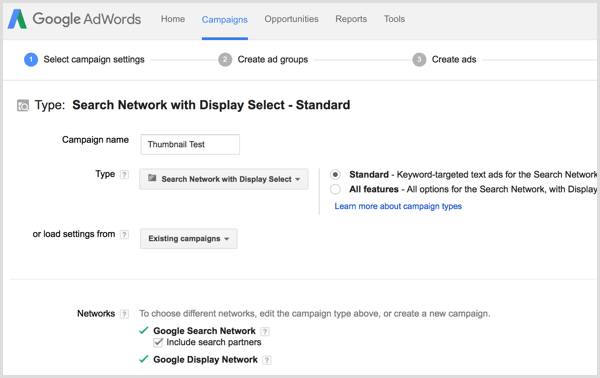
Task: Open help icon beside 'or load settings from'
Action: [124, 234]
